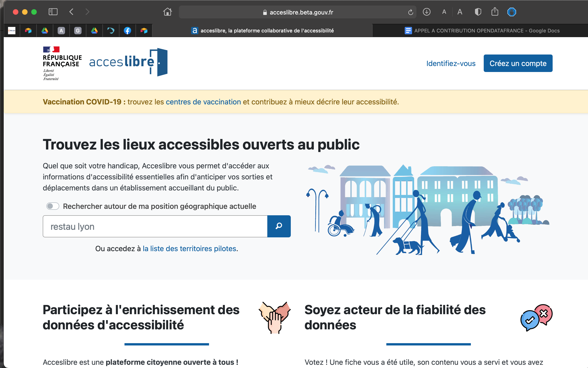Open the Safari downloads icon
Image resolution: width=588 pixels, height=368 pixels.
pos(427,12)
